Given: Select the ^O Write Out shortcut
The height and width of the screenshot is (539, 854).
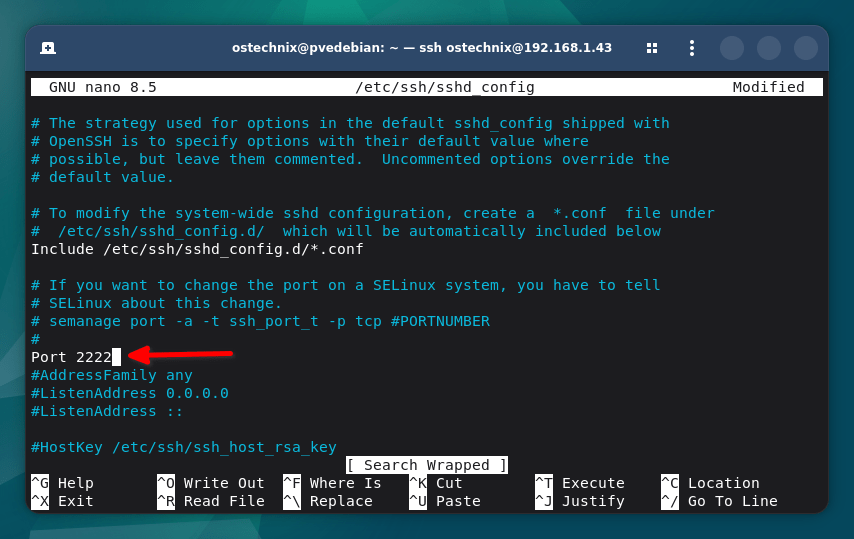Looking at the screenshot, I should (210, 483).
